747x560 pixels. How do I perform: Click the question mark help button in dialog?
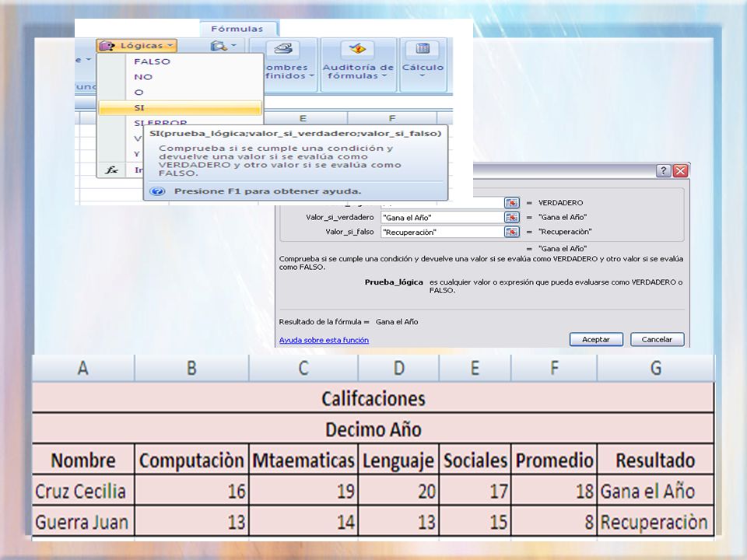tap(664, 170)
